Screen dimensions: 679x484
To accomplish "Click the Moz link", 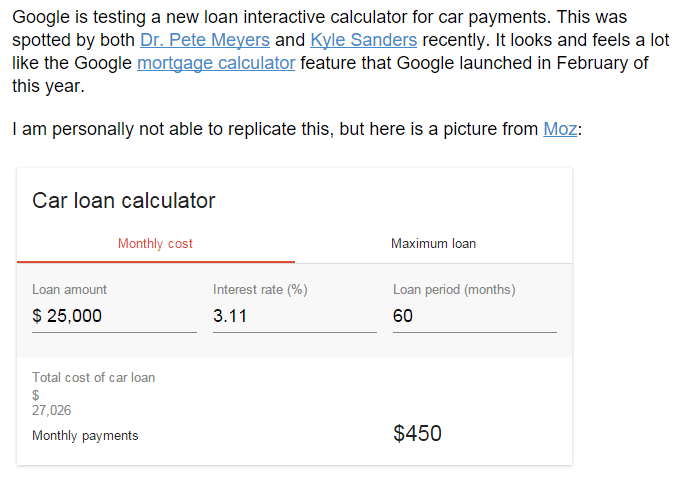I will point(560,129).
